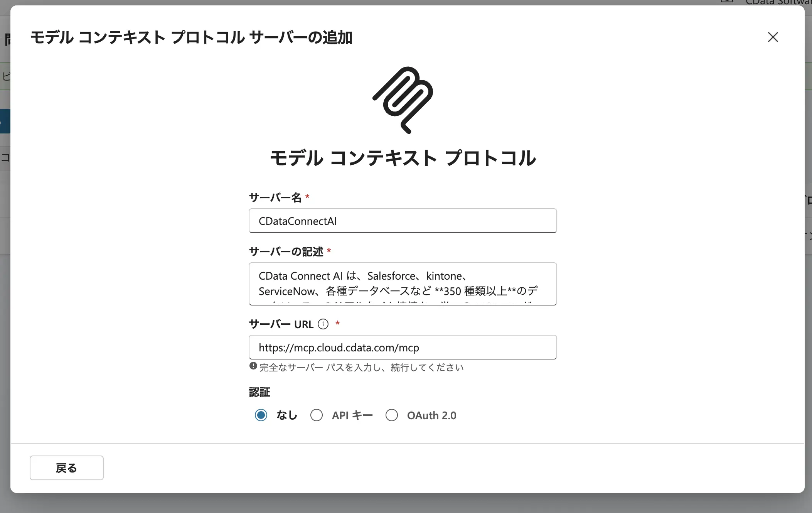This screenshot has width=812, height=513.
Task: Click the サーバー URL label
Action: point(281,324)
